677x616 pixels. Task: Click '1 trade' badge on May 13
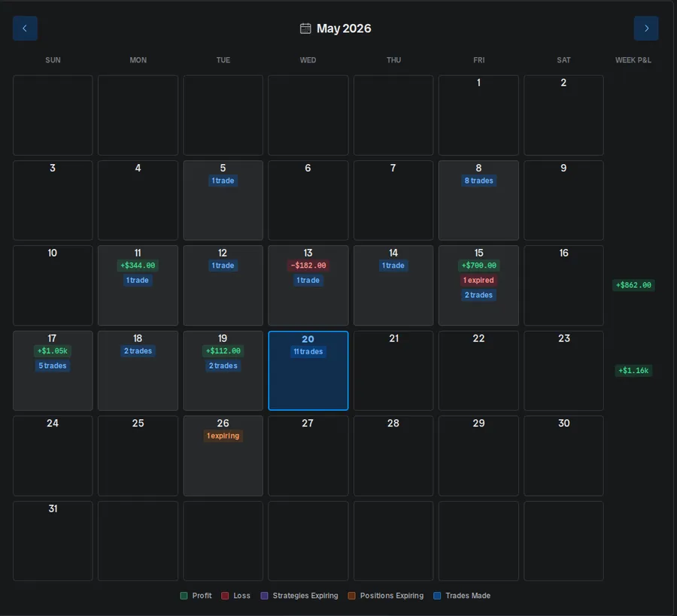pos(308,280)
